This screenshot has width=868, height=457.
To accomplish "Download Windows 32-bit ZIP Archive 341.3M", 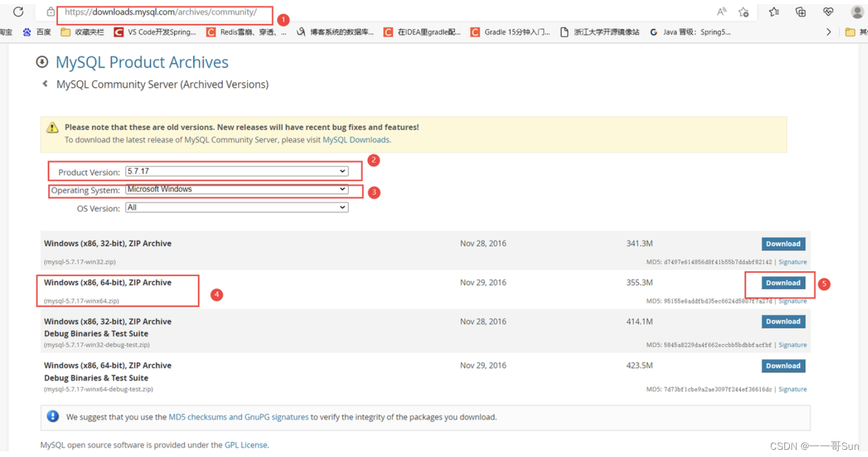I will (x=783, y=243).
